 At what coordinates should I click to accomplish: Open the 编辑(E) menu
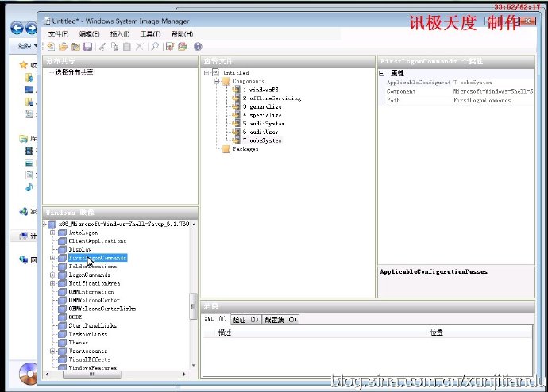tap(90, 34)
